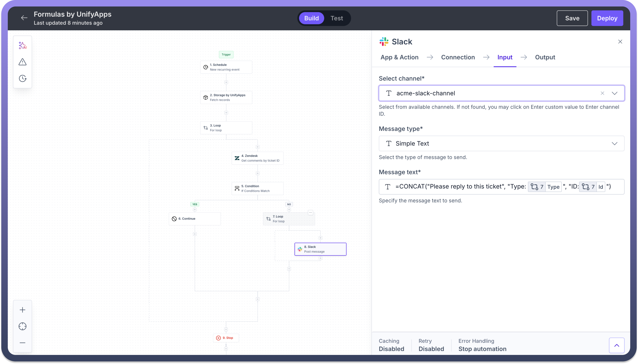This screenshot has width=638, height=364.
Task: Click the Save button
Action: 572,18
